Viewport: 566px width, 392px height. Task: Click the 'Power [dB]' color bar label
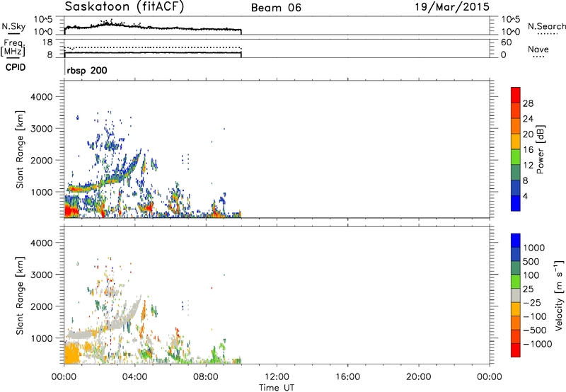[x=540, y=149]
